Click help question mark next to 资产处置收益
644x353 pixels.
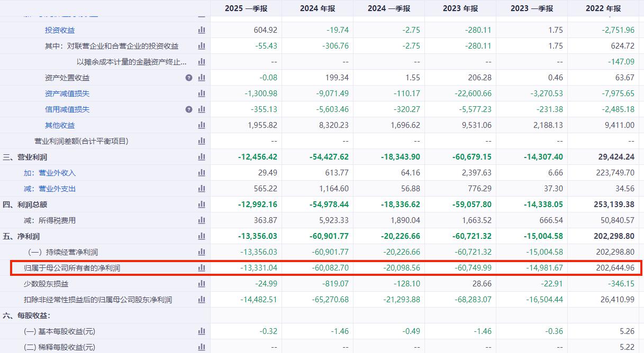tap(189, 78)
